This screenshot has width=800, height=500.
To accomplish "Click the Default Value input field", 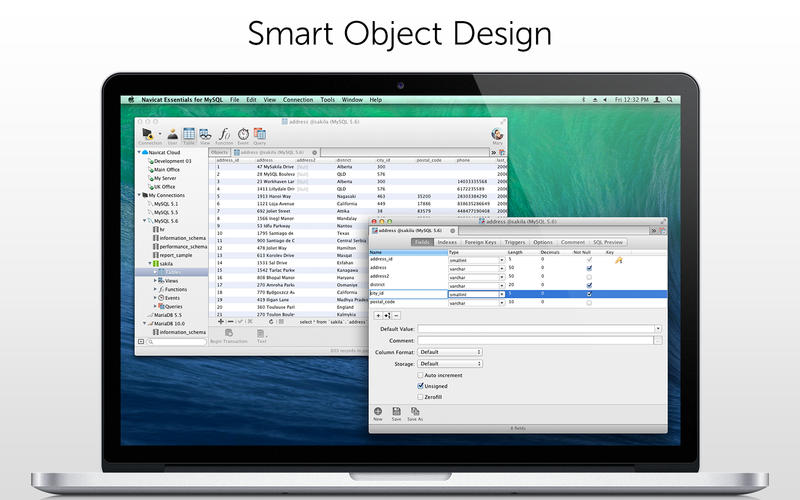I will [x=538, y=328].
